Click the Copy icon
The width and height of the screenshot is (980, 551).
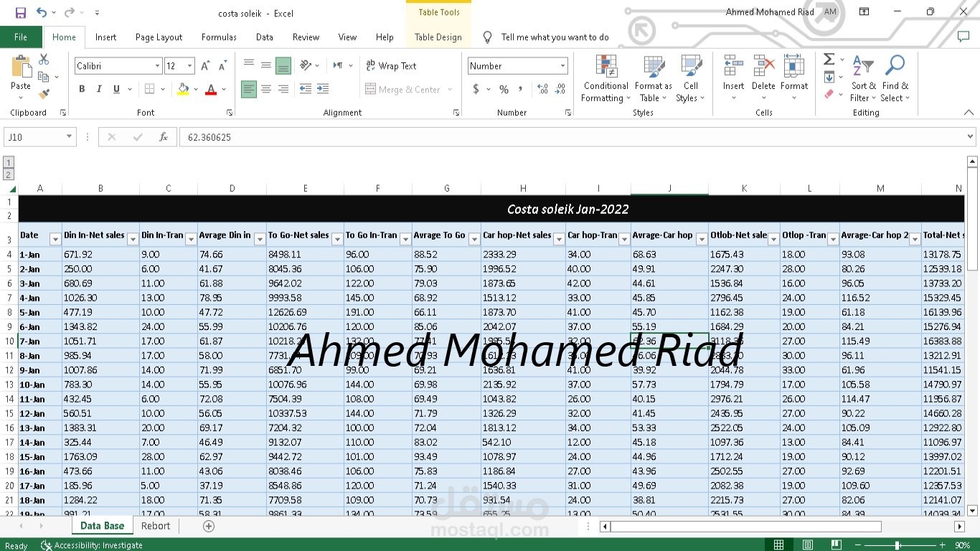click(44, 77)
